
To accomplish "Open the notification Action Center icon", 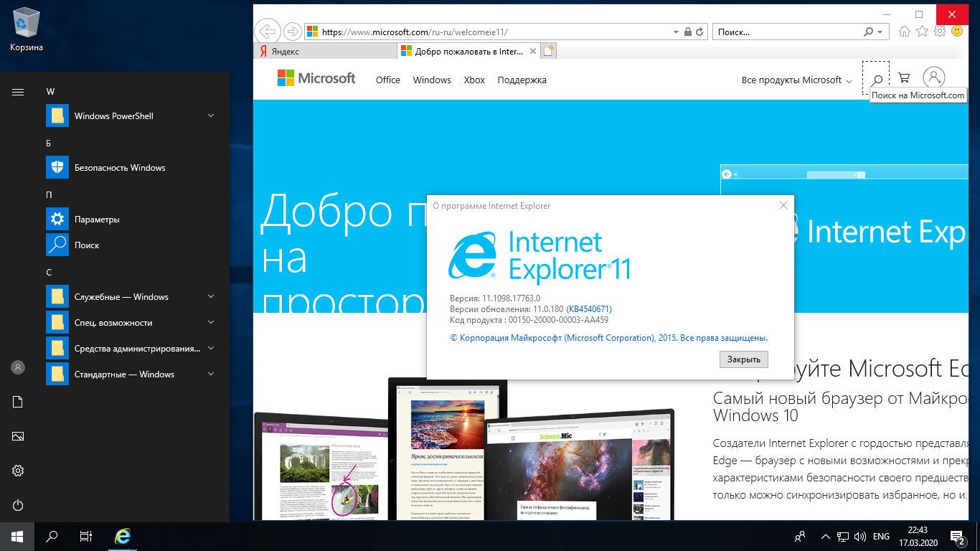I will point(957,537).
